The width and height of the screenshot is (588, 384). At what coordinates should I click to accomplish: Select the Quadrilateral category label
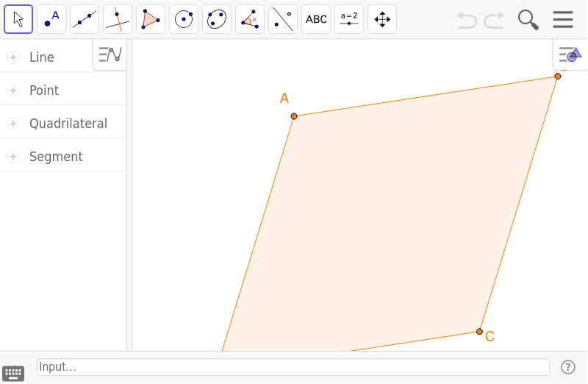tap(68, 124)
